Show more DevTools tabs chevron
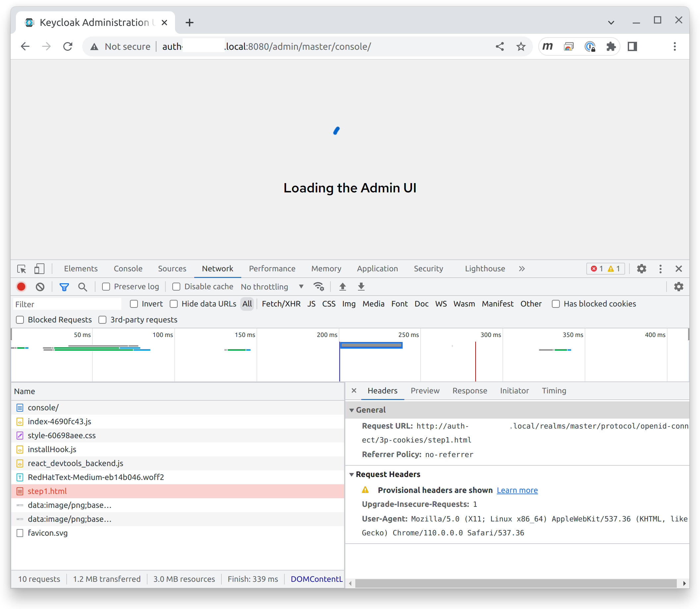This screenshot has width=700, height=609. pyautogui.click(x=522, y=269)
